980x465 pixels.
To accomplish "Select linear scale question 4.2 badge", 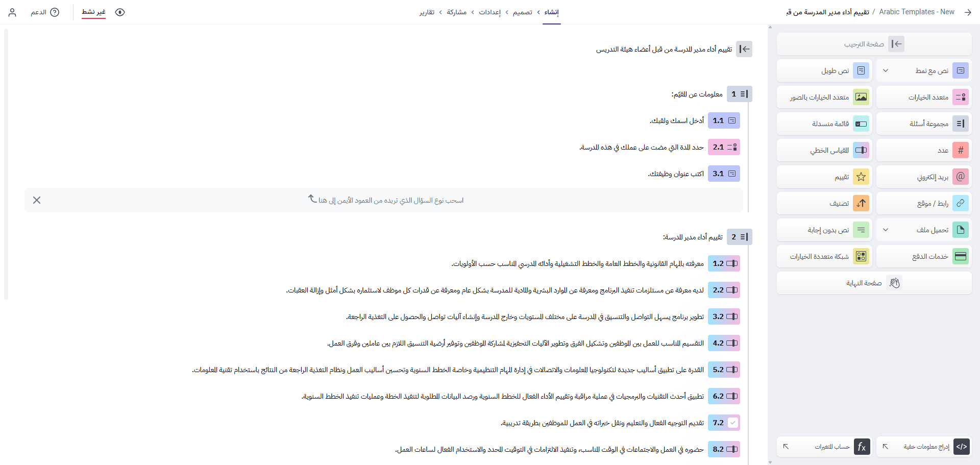I will click(x=724, y=343).
